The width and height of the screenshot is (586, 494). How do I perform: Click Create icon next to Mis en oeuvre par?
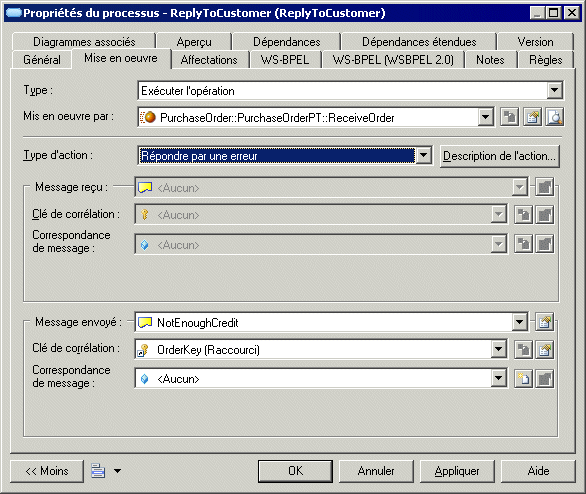click(510, 117)
